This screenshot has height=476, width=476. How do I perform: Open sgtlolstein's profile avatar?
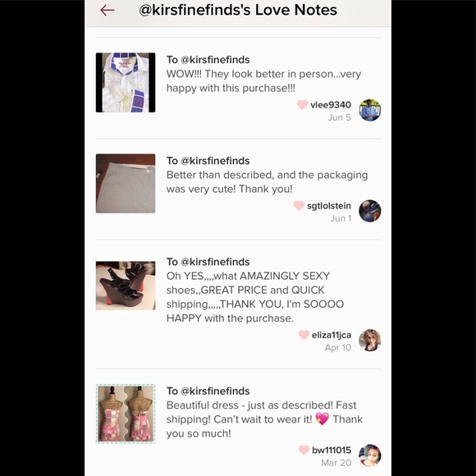(x=370, y=211)
